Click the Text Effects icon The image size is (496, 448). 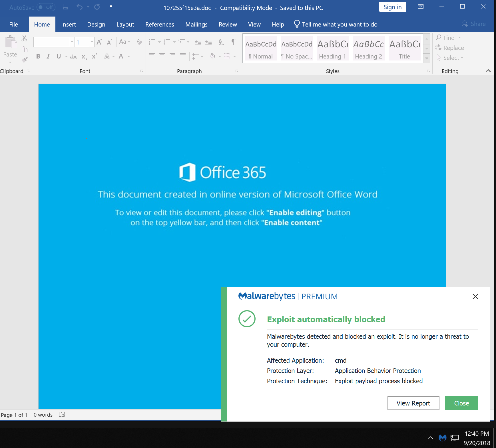tap(107, 56)
